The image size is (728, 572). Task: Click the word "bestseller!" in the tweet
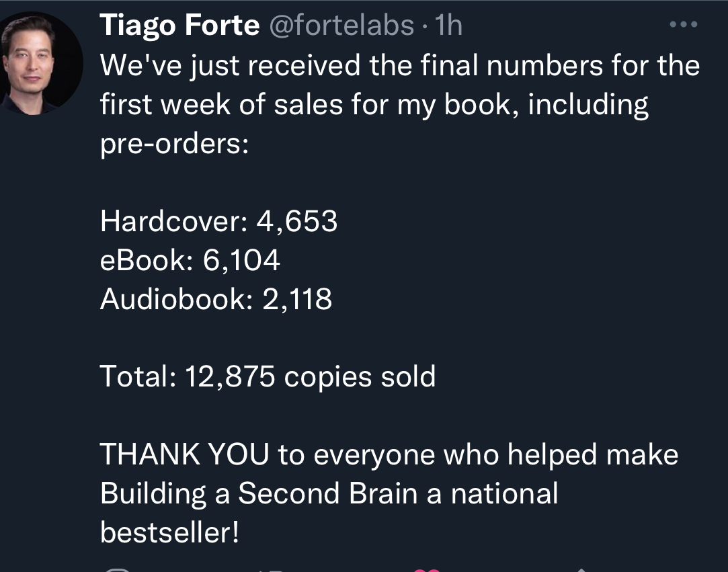169,533
